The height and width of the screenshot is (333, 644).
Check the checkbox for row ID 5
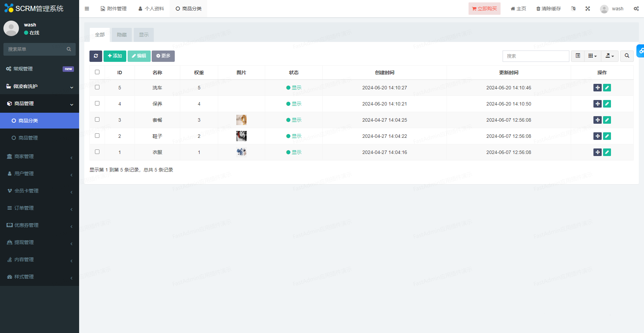[x=97, y=87]
